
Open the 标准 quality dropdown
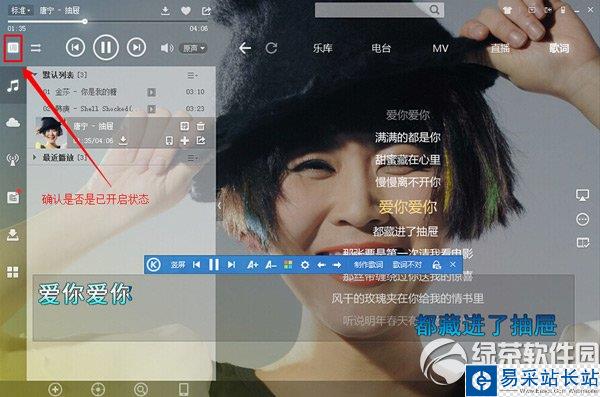point(20,10)
